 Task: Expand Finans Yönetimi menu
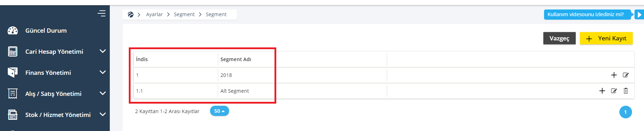click(102, 72)
